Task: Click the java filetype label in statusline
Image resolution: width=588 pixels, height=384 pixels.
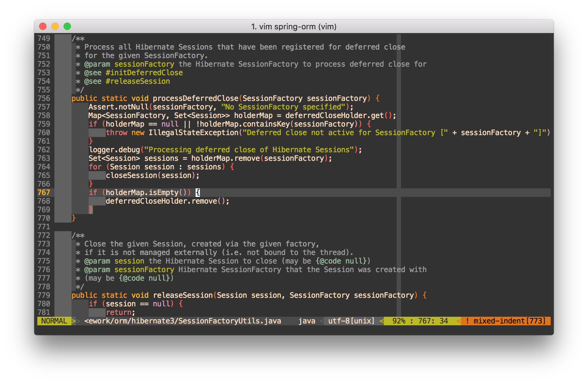Action: 307,321
